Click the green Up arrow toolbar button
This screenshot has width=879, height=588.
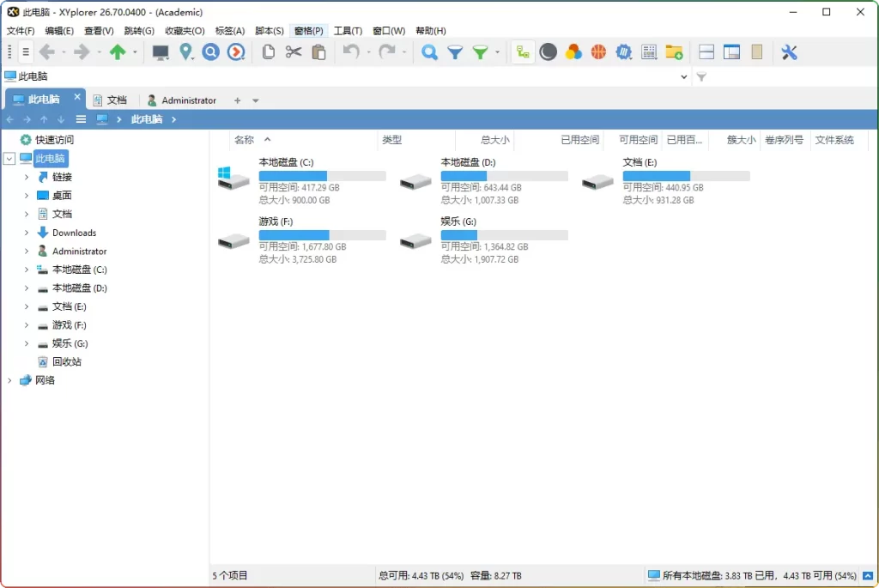click(117, 52)
